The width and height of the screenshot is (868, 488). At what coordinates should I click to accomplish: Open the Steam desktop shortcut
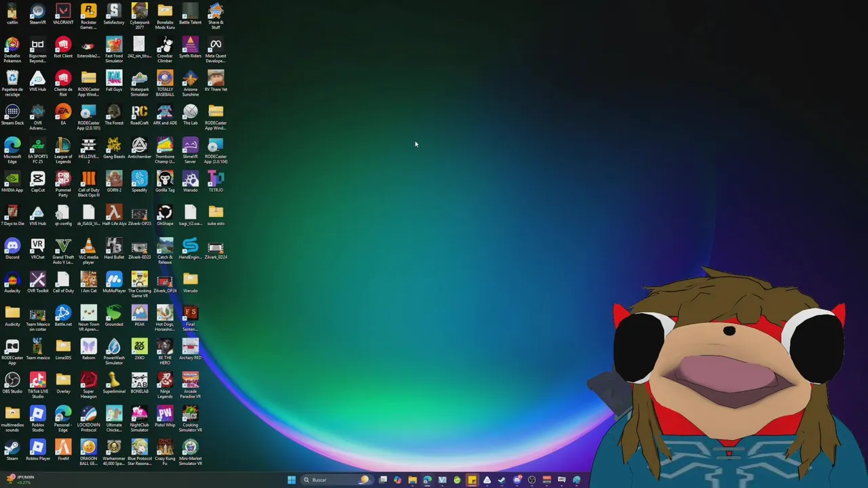[12, 450]
